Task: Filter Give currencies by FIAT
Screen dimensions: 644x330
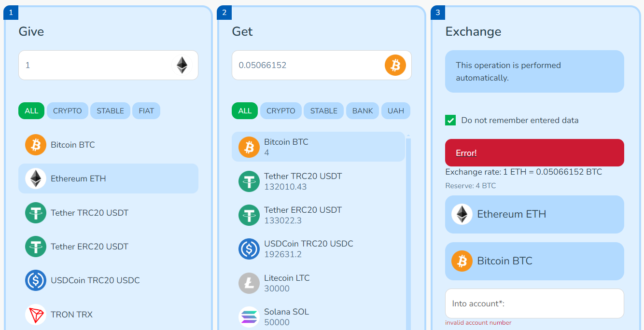Action: point(146,110)
